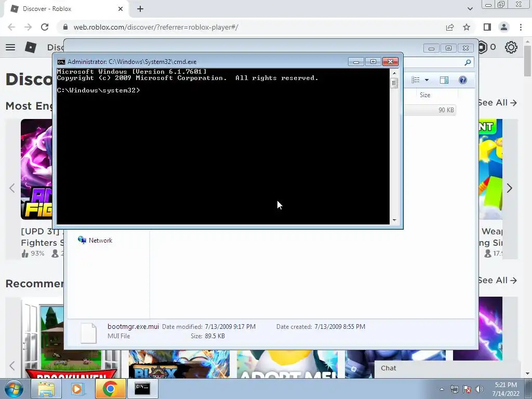
Task: Previous arrow on Recommended carousel
Action: (x=12, y=366)
